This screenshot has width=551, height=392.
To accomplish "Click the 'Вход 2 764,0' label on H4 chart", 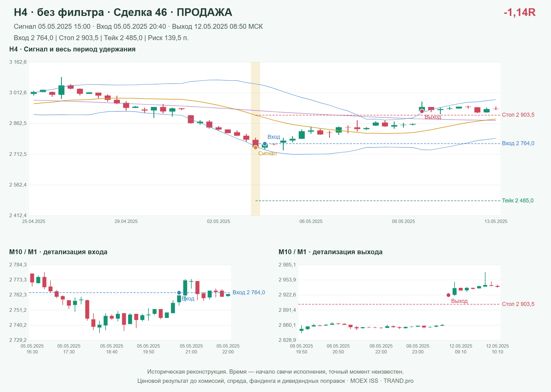I will 518,143.
